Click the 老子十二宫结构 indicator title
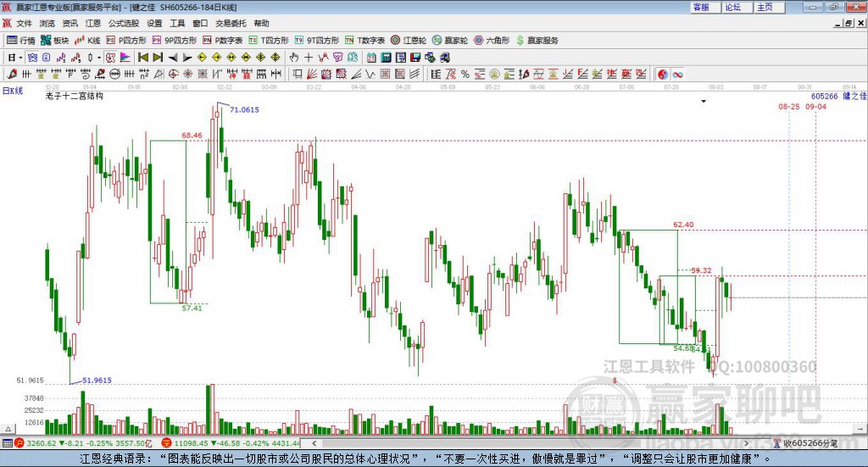Image resolution: width=868 pixels, height=467 pixels. pos(75,97)
